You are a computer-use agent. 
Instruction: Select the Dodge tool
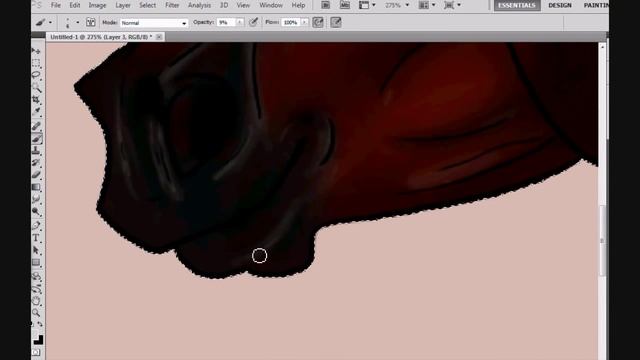(x=36, y=211)
